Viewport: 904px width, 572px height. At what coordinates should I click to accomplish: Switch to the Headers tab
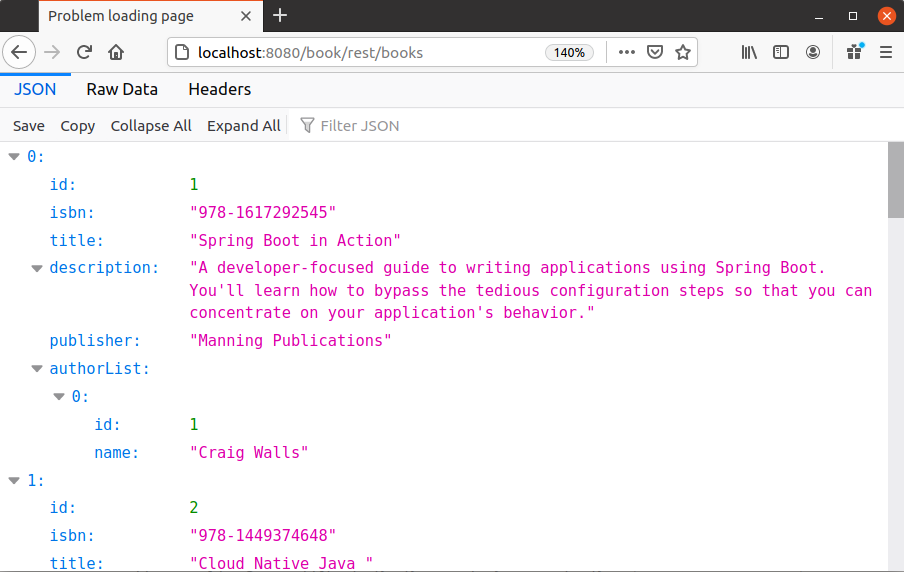pyautogui.click(x=220, y=90)
